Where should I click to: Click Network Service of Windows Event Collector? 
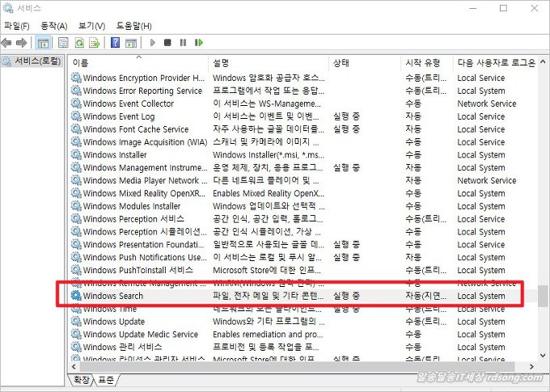(x=487, y=103)
